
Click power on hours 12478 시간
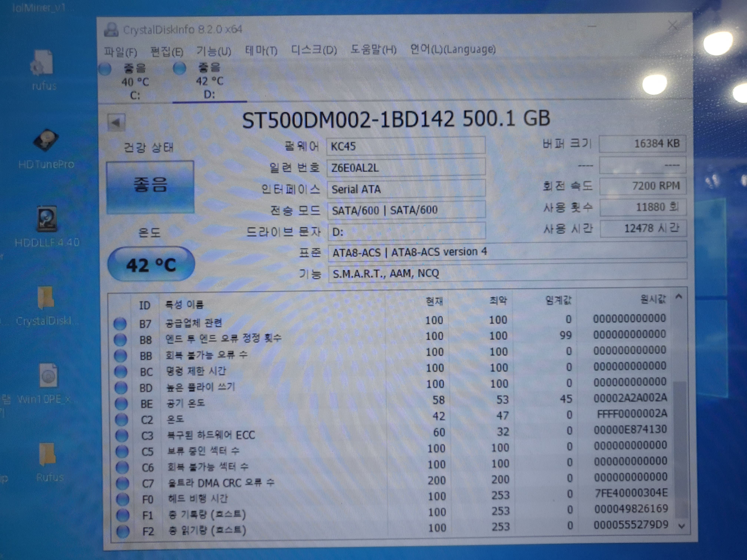pyautogui.click(x=643, y=228)
